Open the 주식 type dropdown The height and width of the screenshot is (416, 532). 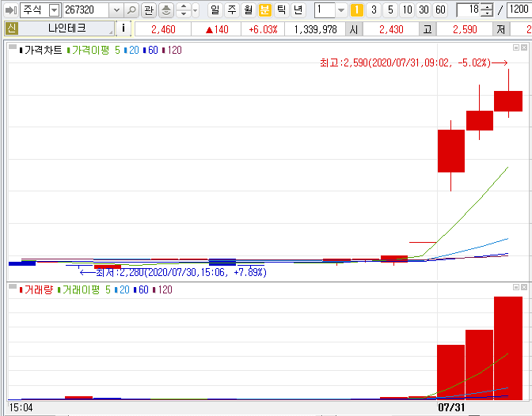54,10
